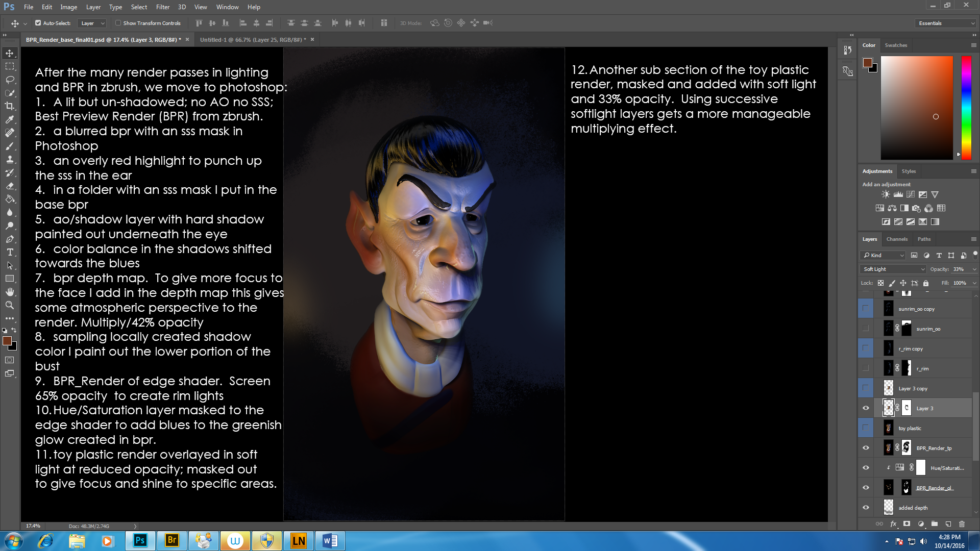The width and height of the screenshot is (980, 551).
Task: Hide the BPR_Render_tp layer
Action: [866, 448]
